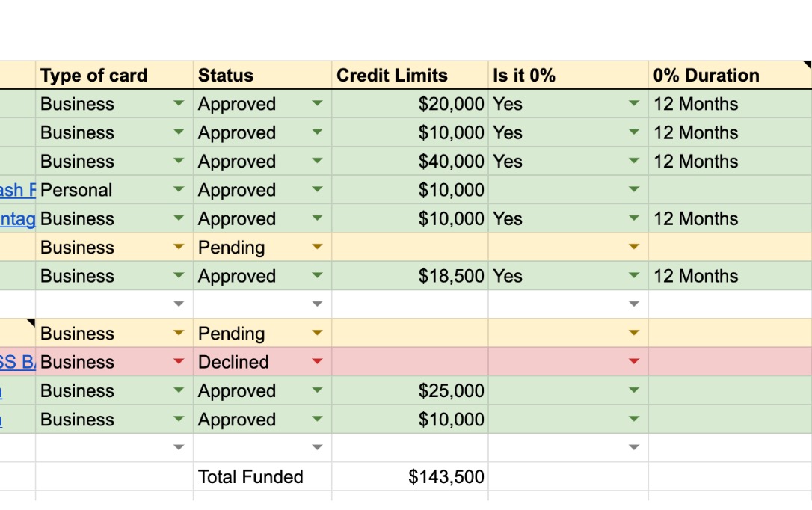Select the Total Funded $143,500 cell
This screenshot has height=510, width=812.
pyautogui.click(x=409, y=477)
